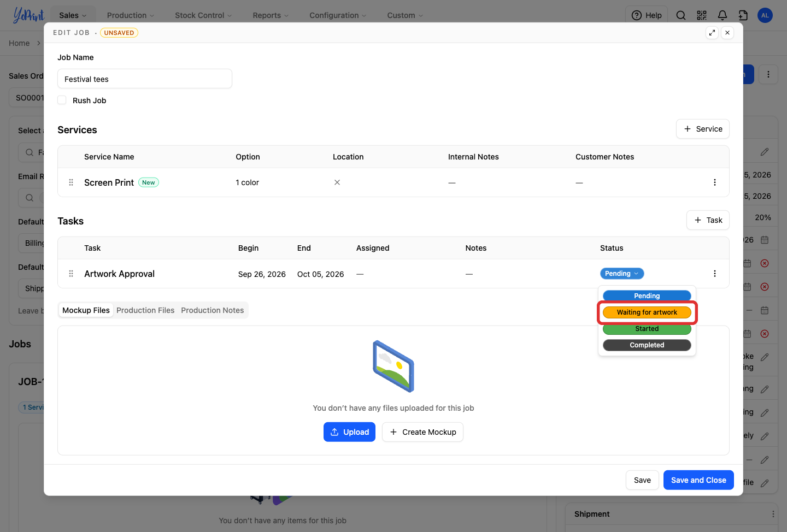The height and width of the screenshot is (532, 787).
Task: Click the Shipment section three-dot menu
Action: (773, 514)
